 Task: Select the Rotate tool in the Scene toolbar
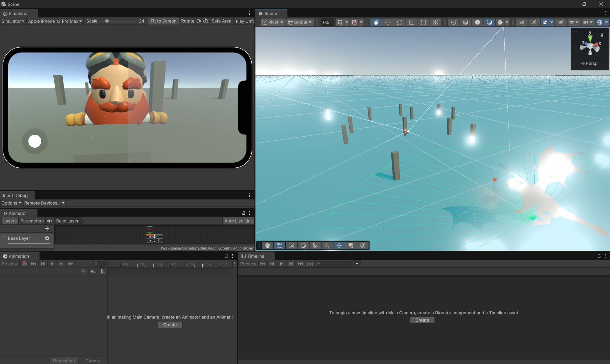tap(400, 22)
